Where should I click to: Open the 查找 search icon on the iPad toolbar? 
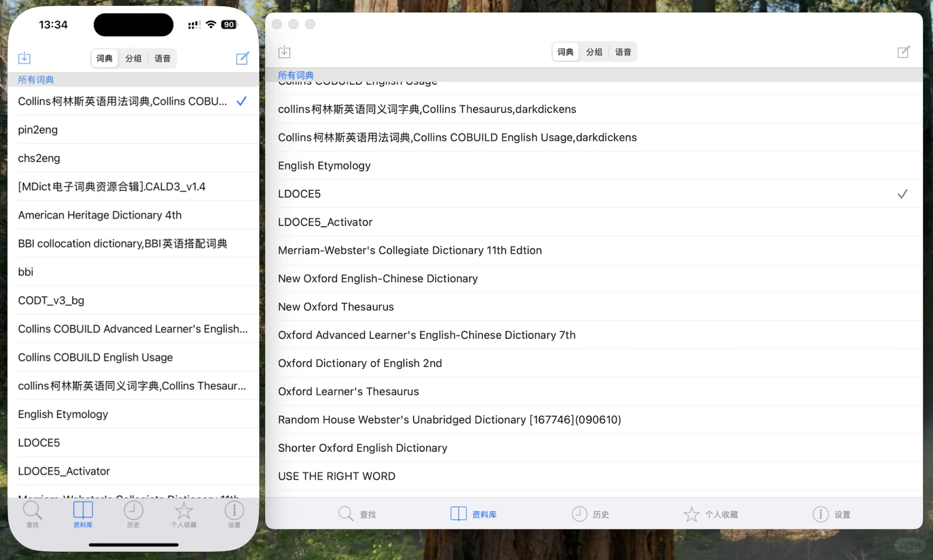[346, 513]
